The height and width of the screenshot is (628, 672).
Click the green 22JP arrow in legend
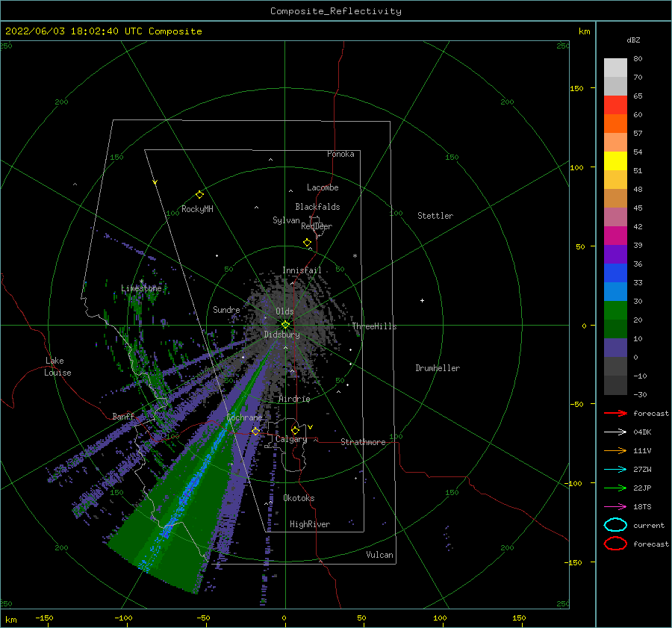click(x=615, y=488)
